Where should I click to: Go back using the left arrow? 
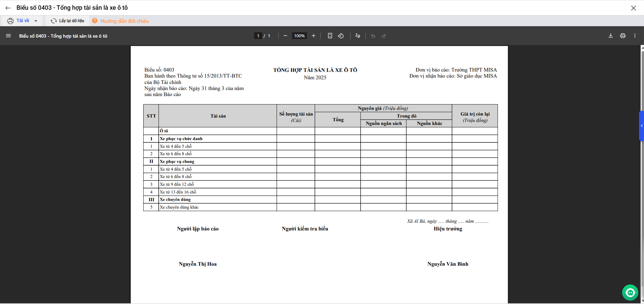(x=8, y=8)
